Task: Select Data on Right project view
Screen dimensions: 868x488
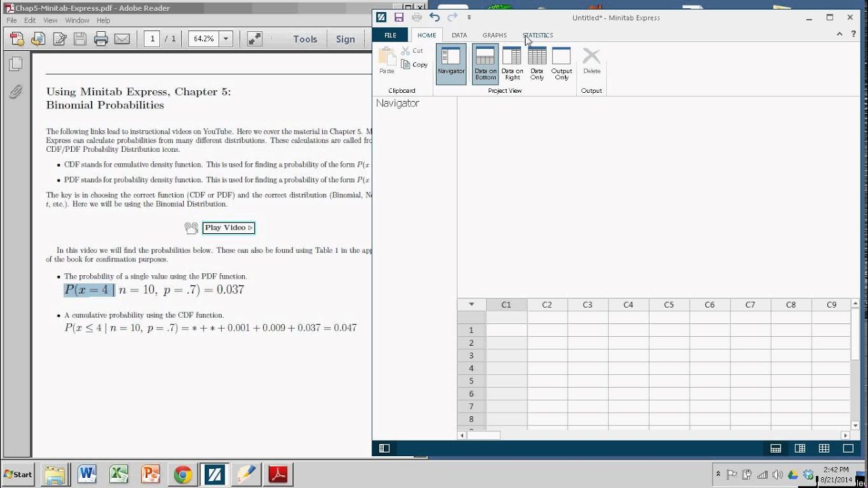Action: click(x=512, y=64)
